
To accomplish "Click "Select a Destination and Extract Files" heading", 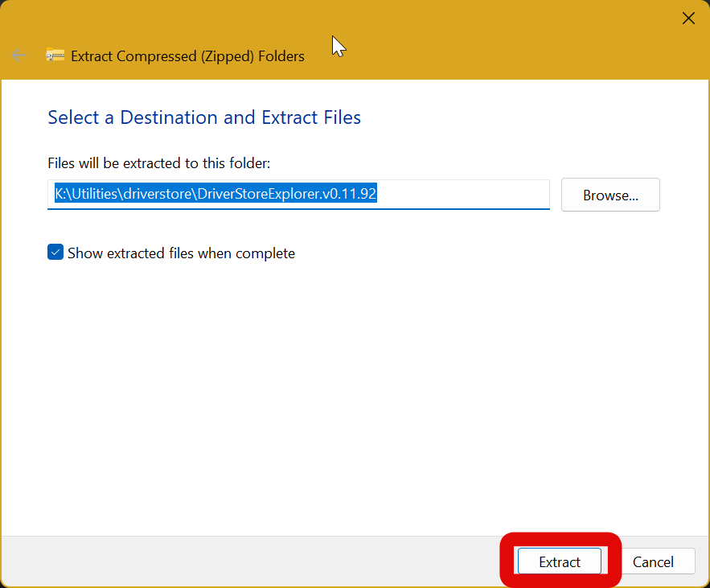I will click(204, 117).
